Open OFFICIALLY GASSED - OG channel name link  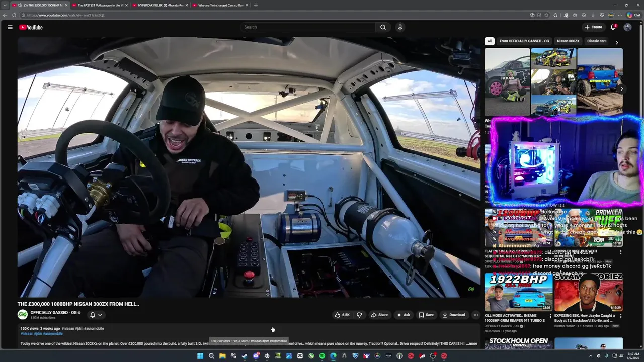tap(53, 313)
